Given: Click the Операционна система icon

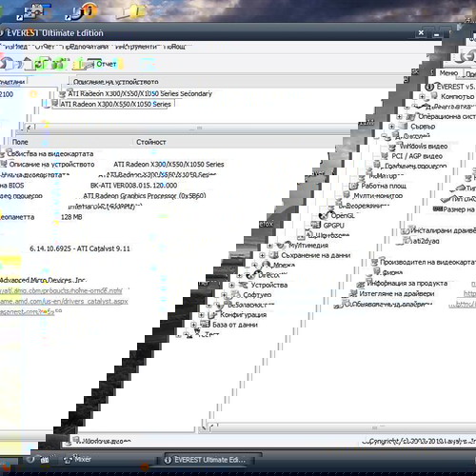Looking at the screenshot, I should [410, 116].
